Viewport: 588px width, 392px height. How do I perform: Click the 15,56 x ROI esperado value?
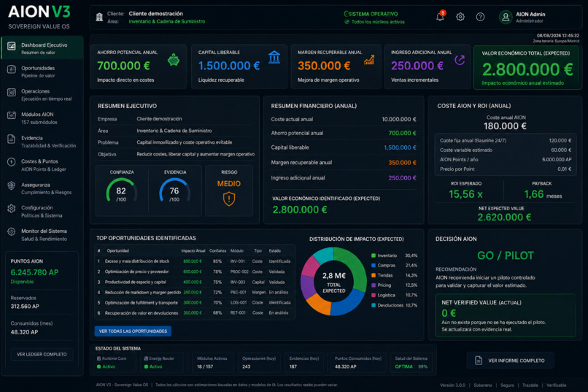pyautogui.click(x=465, y=194)
